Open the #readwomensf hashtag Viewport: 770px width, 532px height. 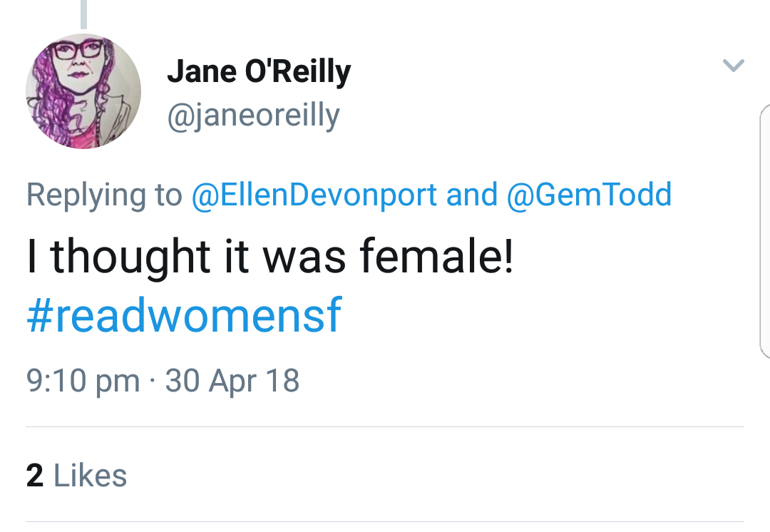pyautogui.click(x=184, y=317)
